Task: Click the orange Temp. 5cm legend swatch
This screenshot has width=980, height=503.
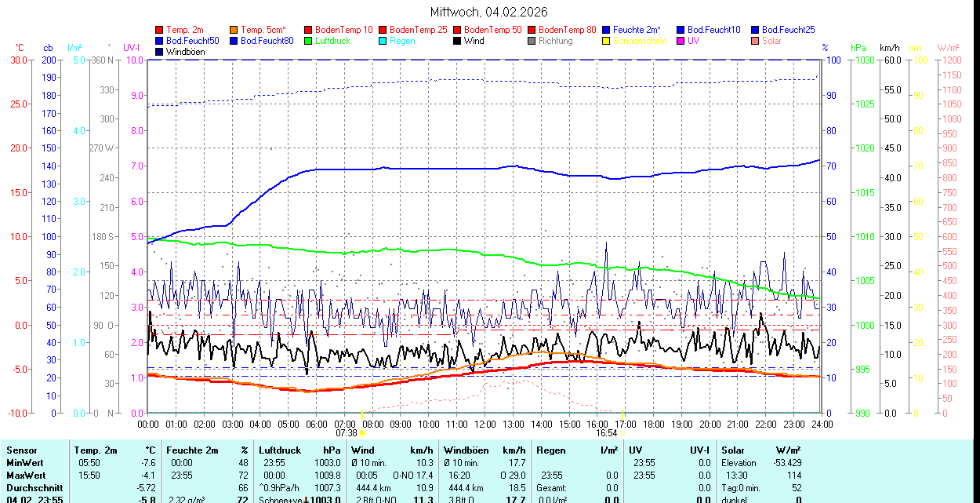Action: click(x=234, y=30)
